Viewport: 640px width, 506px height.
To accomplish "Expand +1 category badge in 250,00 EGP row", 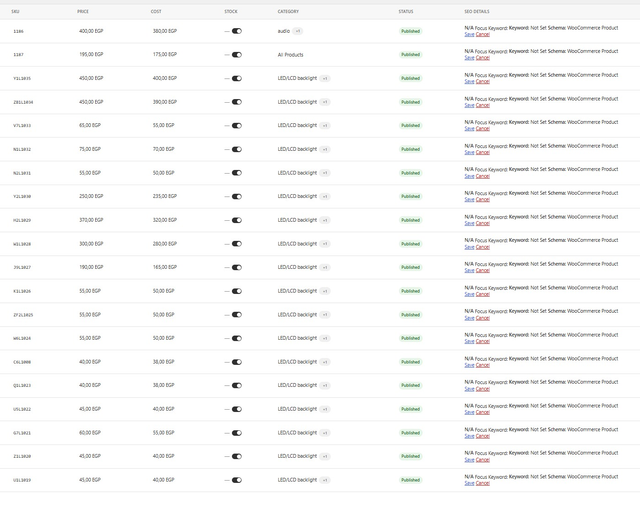I will 325,197.
